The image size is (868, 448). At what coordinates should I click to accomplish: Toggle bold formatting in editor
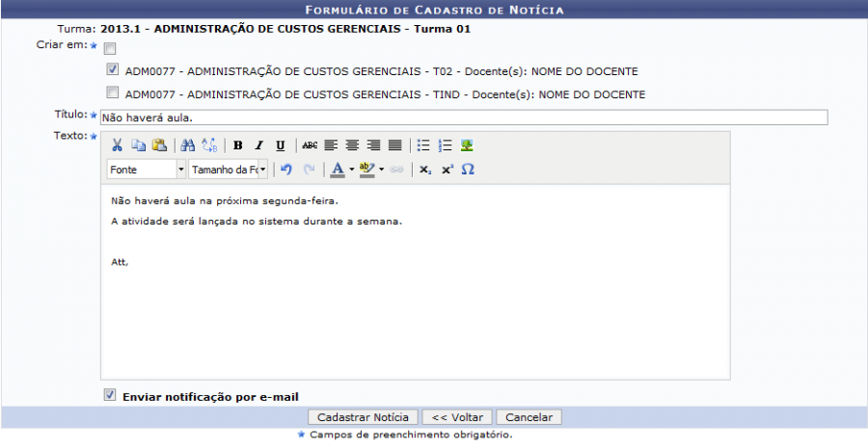237,145
